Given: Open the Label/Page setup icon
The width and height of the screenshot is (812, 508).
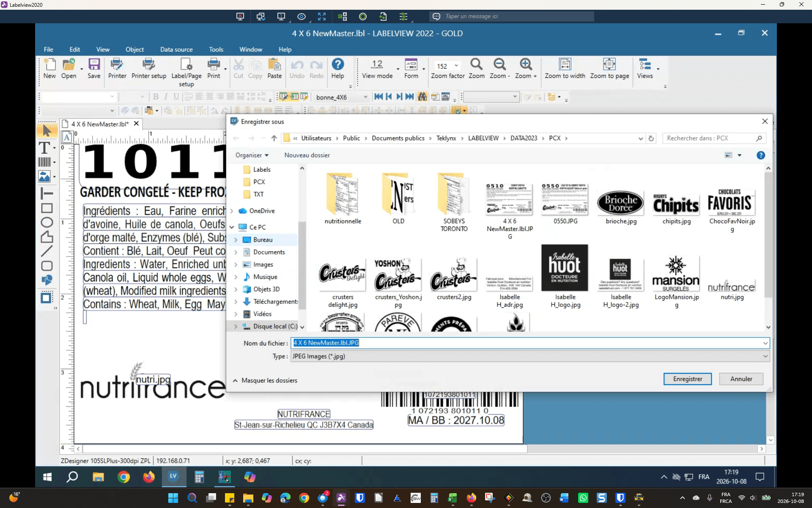Looking at the screenshot, I should 186,72.
